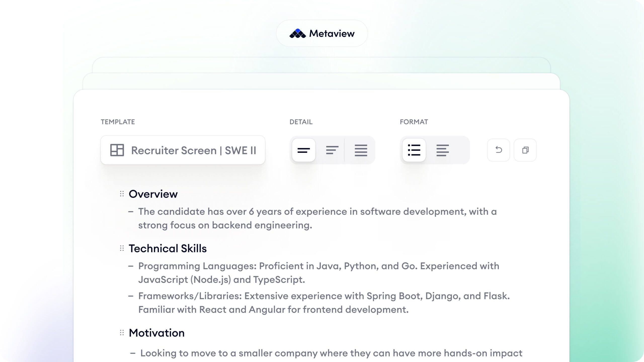The height and width of the screenshot is (362, 644).
Task: Click the Metaview logo icon
Action: [x=297, y=33]
